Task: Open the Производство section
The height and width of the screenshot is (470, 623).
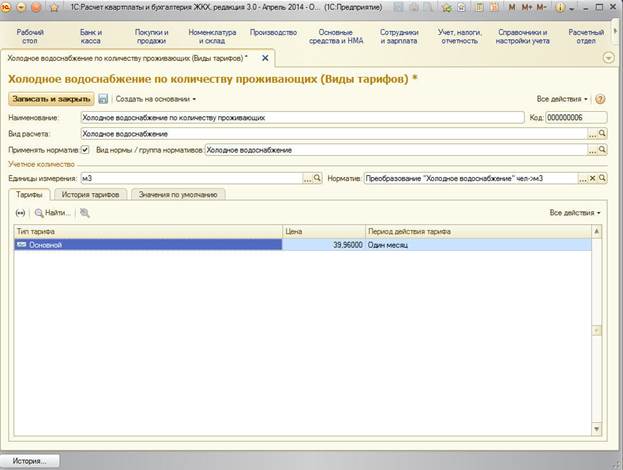Action: coord(273,33)
